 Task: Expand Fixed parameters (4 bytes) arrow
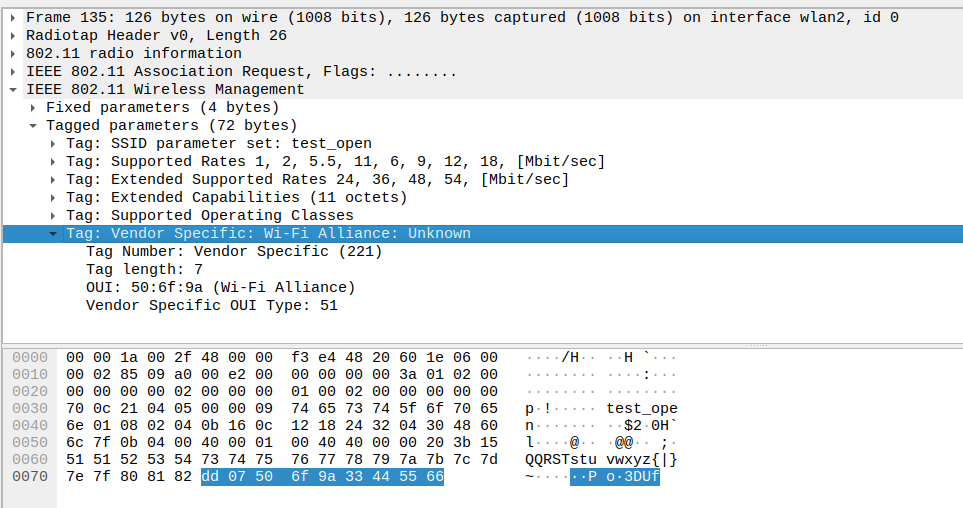pos(33,107)
